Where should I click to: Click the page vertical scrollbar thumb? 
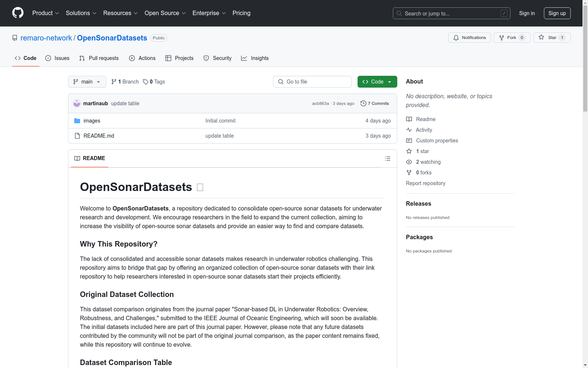(x=585, y=58)
